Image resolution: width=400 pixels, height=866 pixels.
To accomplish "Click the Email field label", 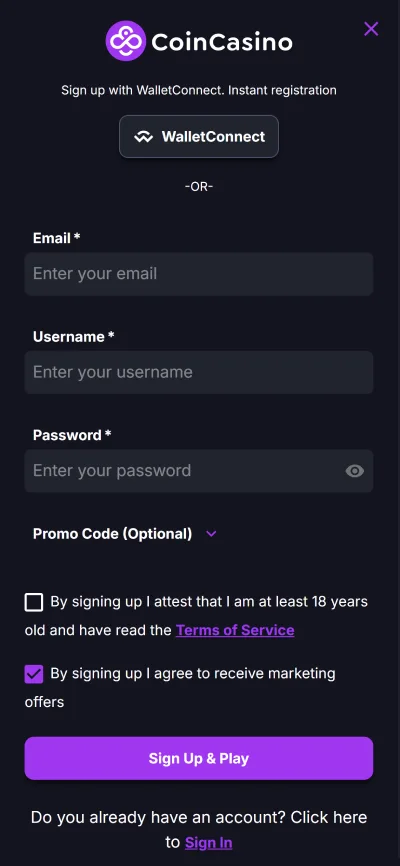I will tap(56, 238).
